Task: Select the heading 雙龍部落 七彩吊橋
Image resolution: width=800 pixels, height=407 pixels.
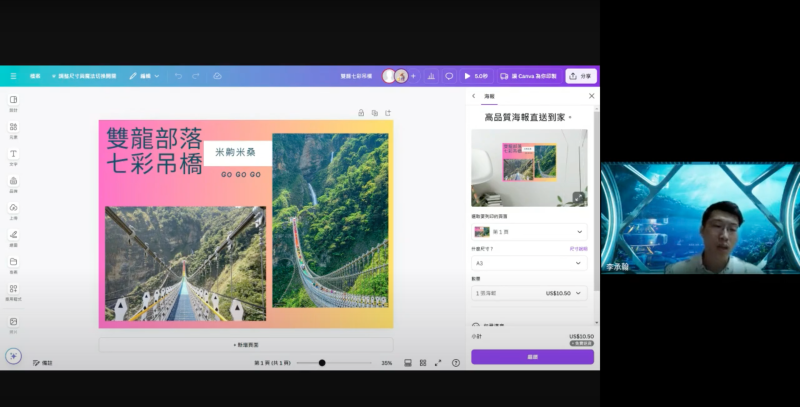Action: (x=155, y=151)
